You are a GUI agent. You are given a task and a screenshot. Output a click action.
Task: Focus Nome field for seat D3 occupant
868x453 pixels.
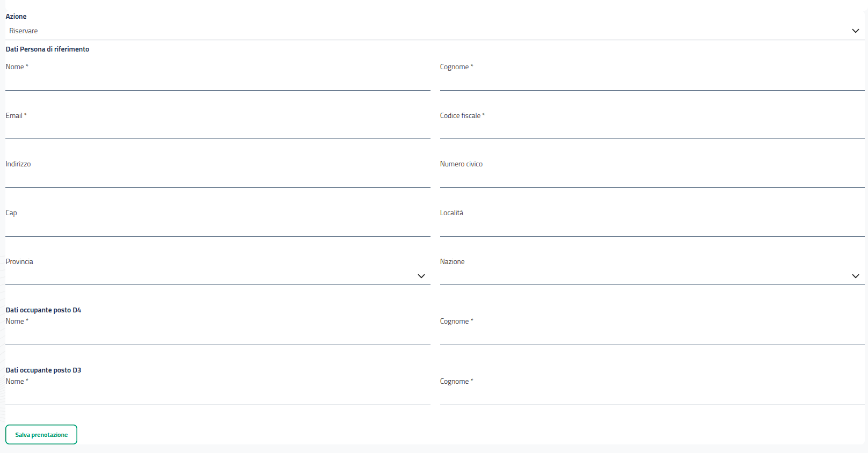[217, 397]
